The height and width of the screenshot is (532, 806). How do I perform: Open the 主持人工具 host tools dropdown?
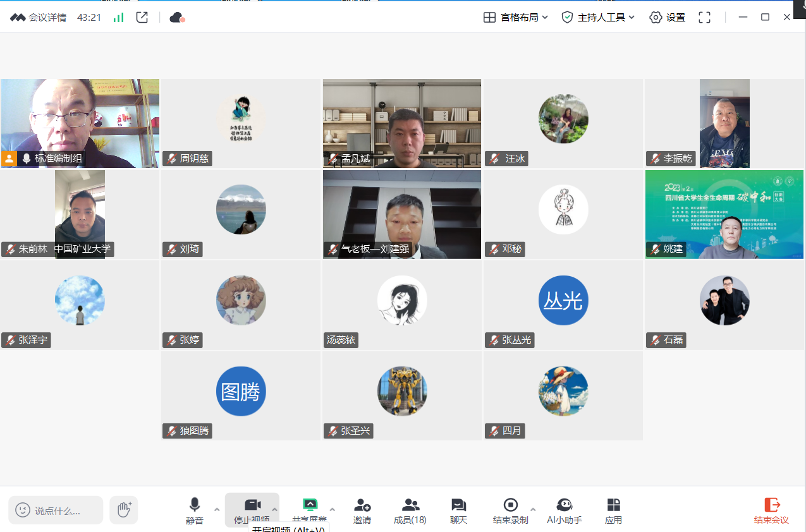point(598,17)
